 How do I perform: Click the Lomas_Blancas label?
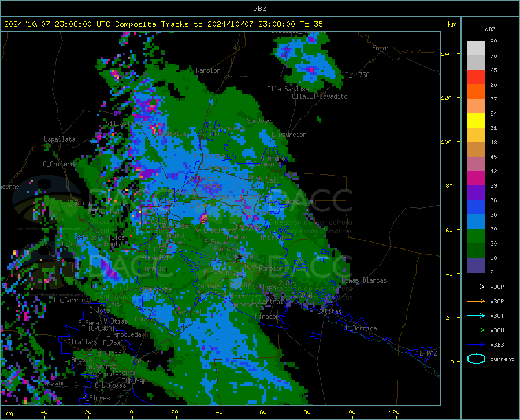pos(364,280)
